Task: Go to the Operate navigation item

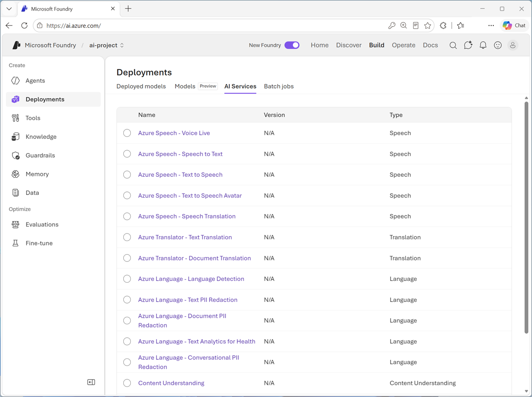Action: [x=403, y=45]
